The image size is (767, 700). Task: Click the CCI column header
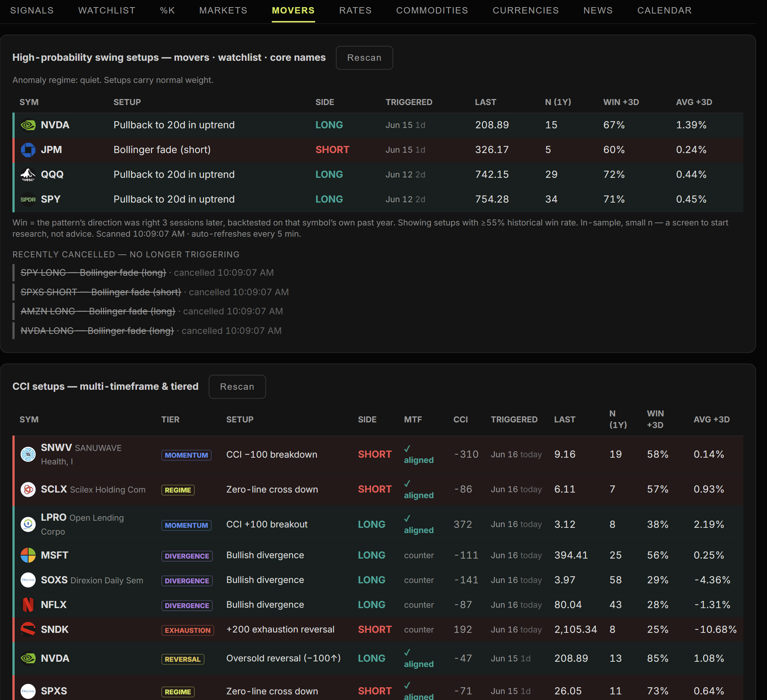(x=461, y=420)
